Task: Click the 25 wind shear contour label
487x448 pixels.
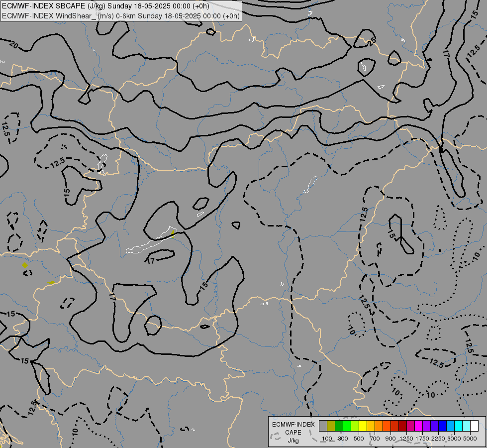Action: tap(372, 42)
